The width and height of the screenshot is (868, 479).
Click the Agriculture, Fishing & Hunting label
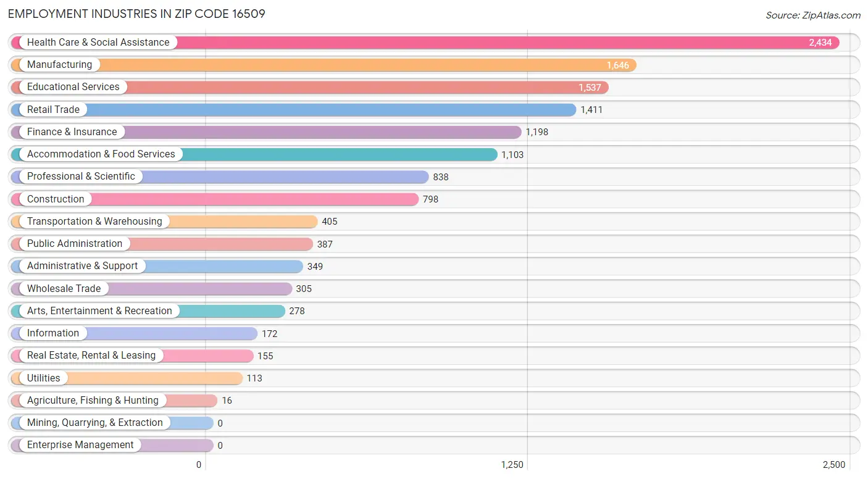93,401
